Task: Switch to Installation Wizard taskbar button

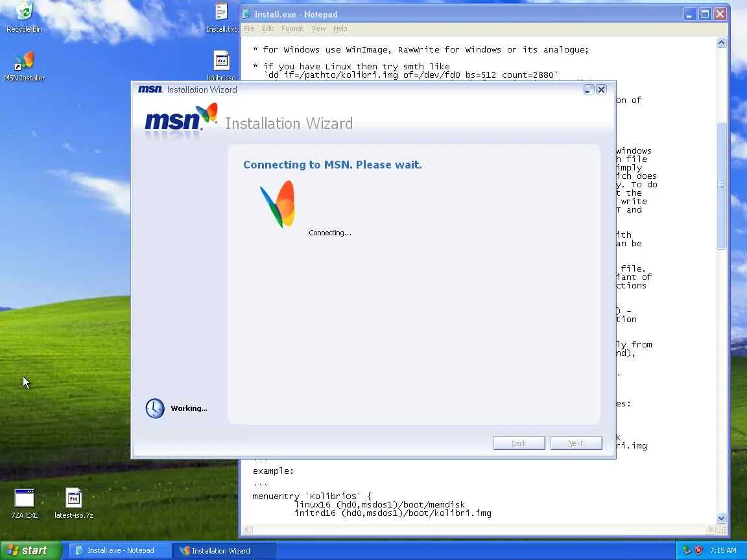Action: tap(223, 550)
